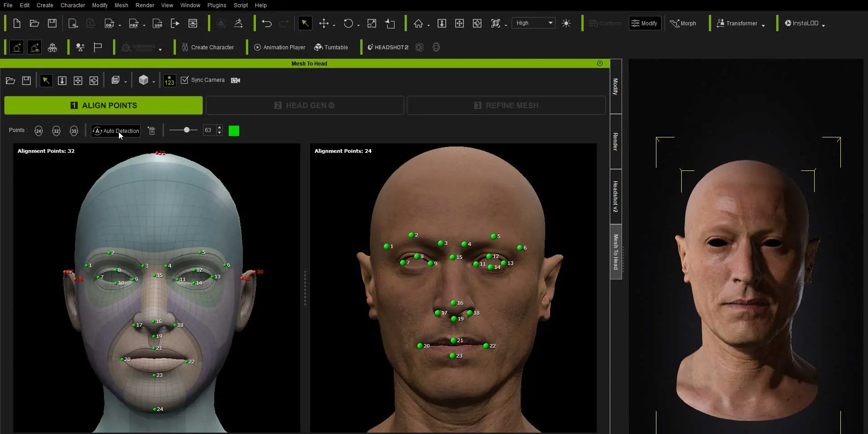The height and width of the screenshot is (434, 868).
Task: Toggle the Modify panel button
Action: point(645,24)
